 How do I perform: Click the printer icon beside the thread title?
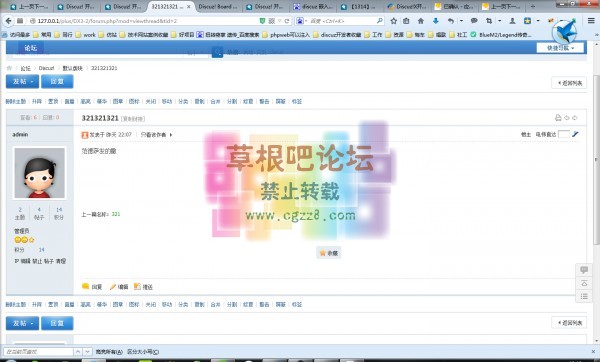[558, 118]
